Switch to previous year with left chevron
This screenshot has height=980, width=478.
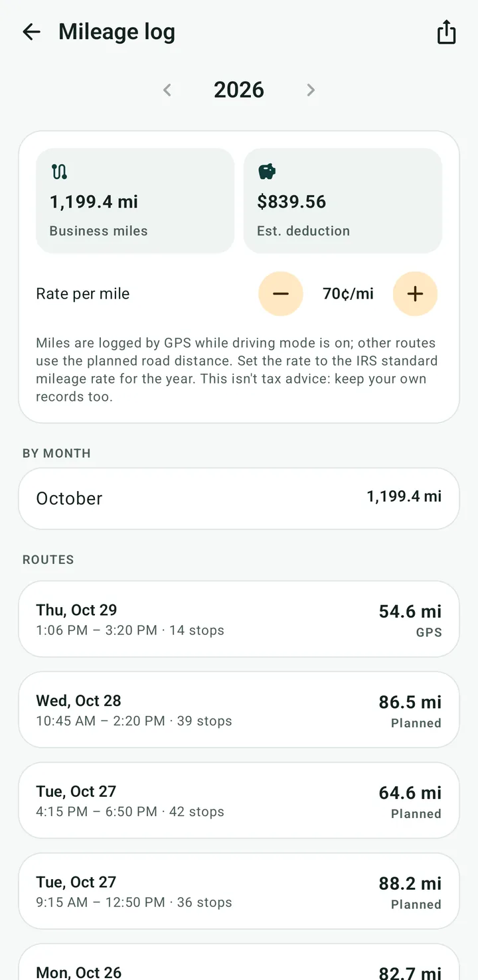pyautogui.click(x=167, y=90)
